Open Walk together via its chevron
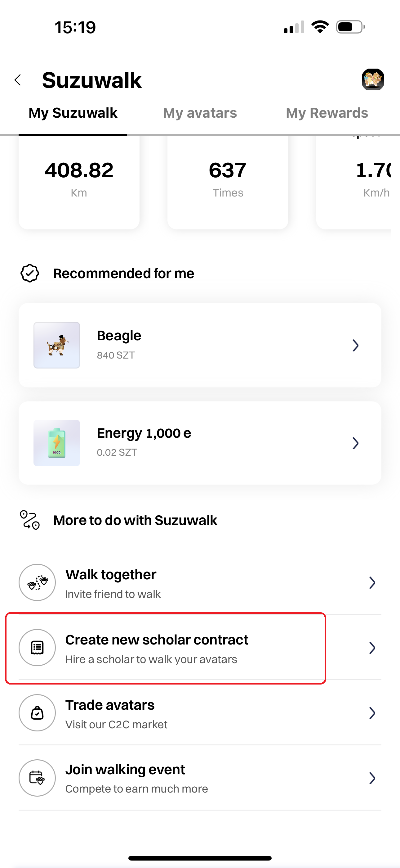 click(x=372, y=583)
